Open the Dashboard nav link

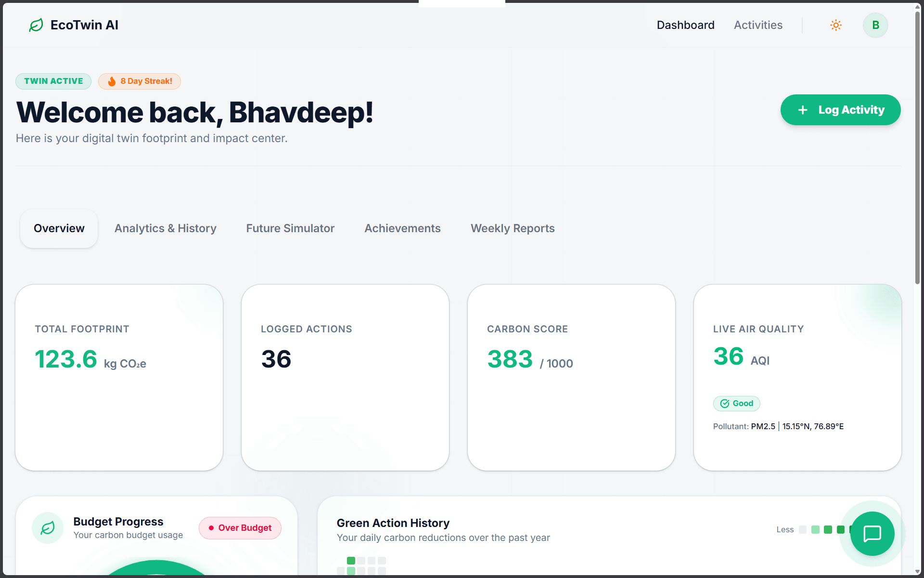click(x=685, y=25)
